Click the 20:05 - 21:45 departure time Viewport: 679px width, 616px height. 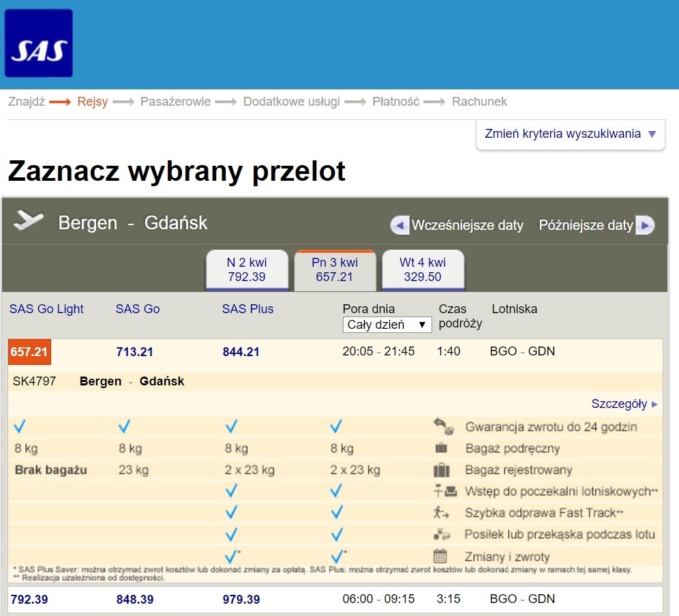point(378,351)
